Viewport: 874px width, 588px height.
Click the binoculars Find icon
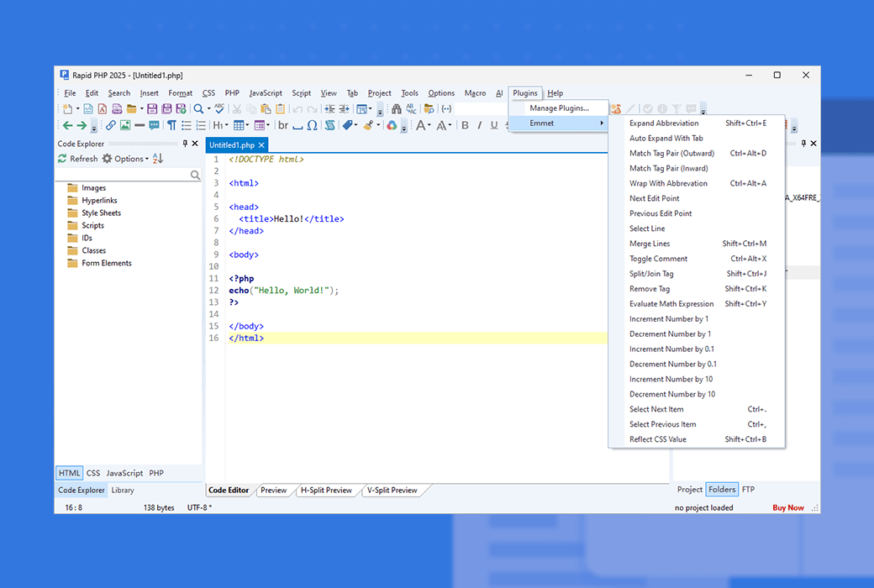click(397, 108)
